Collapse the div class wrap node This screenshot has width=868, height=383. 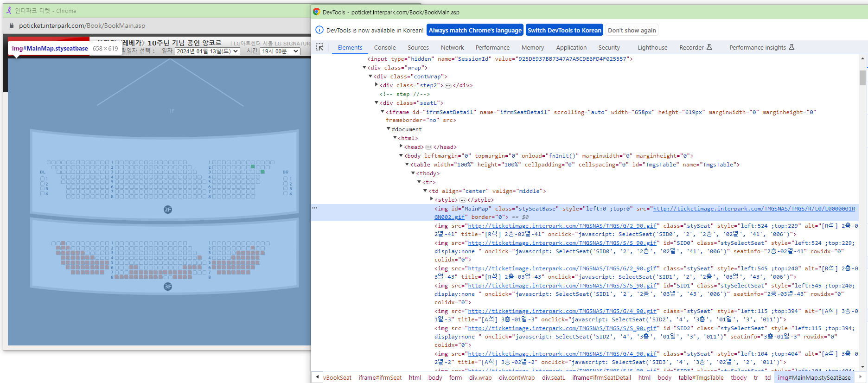[x=364, y=68]
